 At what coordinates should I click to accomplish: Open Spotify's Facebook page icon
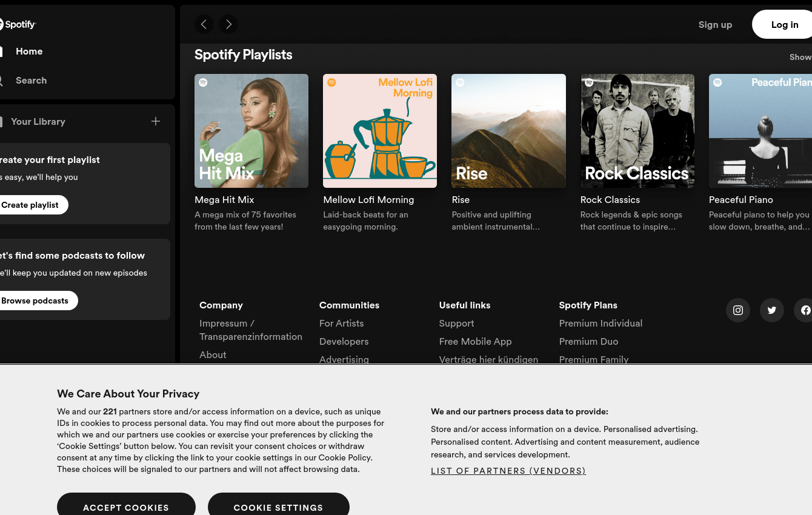tap(804, 310)
